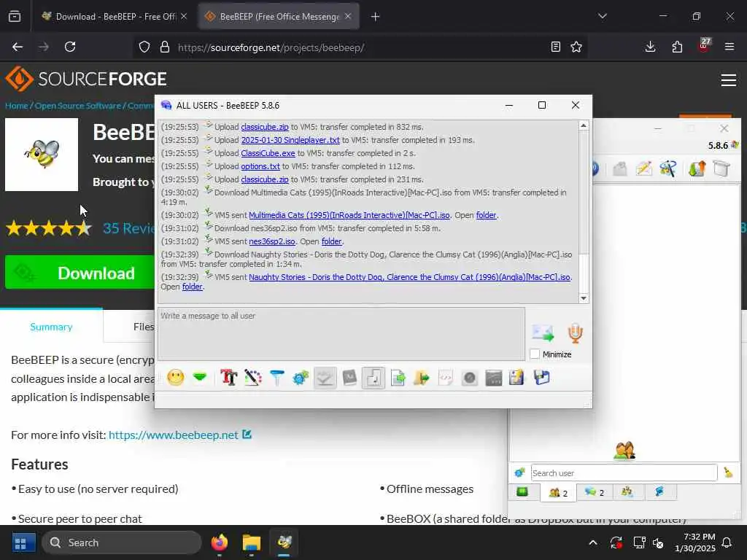Click the notepad with pencil icon
This screenshot has height=560, width=747.
pyautogui.click(x=517, y=378)
